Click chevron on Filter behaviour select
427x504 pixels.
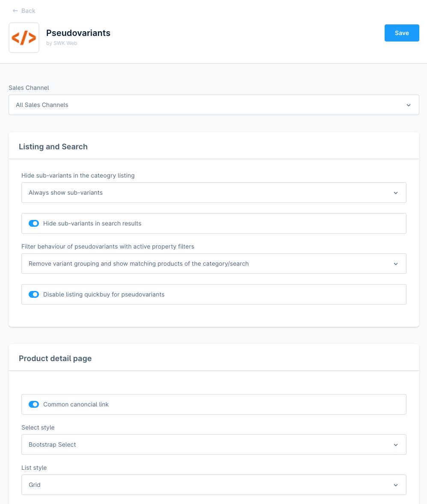[x=395, y=264]
